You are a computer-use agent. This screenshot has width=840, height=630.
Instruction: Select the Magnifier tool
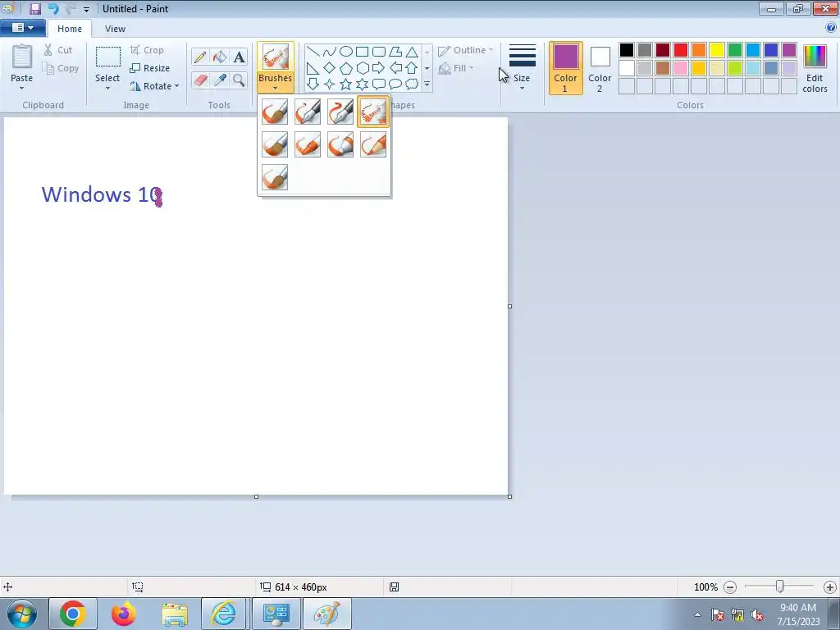pyautogui.click(x=239, y=80)
